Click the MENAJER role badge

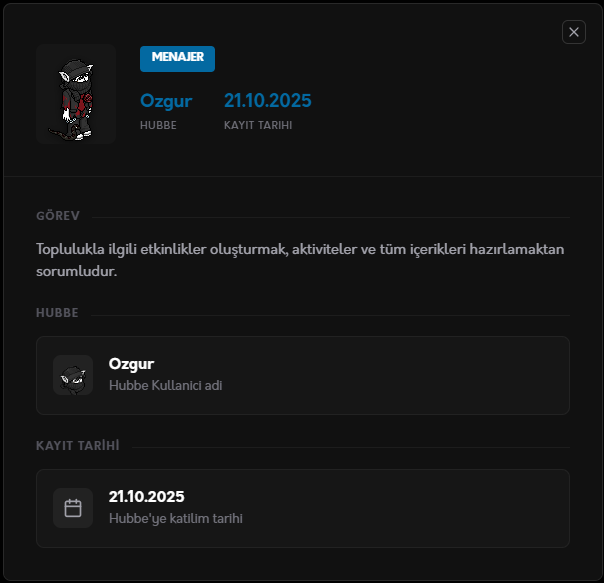click(177, 59)
